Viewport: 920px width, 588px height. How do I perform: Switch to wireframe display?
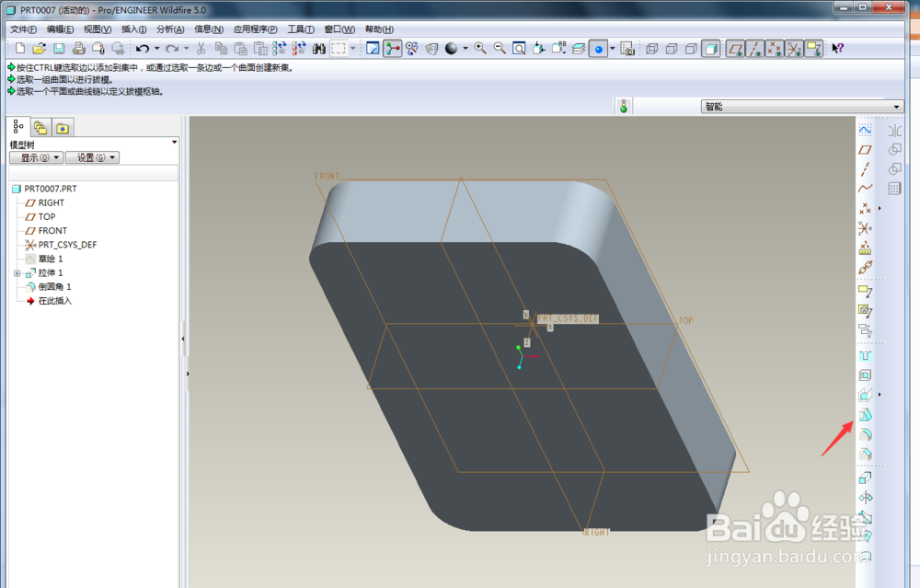[652, 49]
